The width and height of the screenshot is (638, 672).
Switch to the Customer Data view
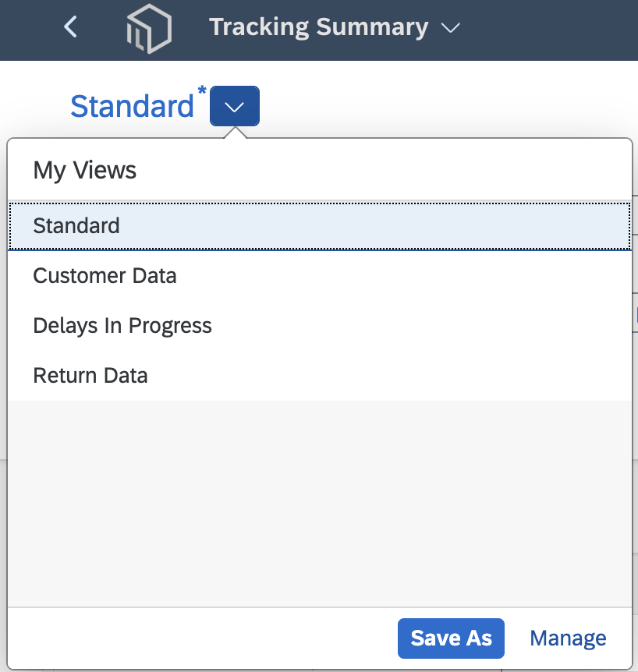coord(105,275)
